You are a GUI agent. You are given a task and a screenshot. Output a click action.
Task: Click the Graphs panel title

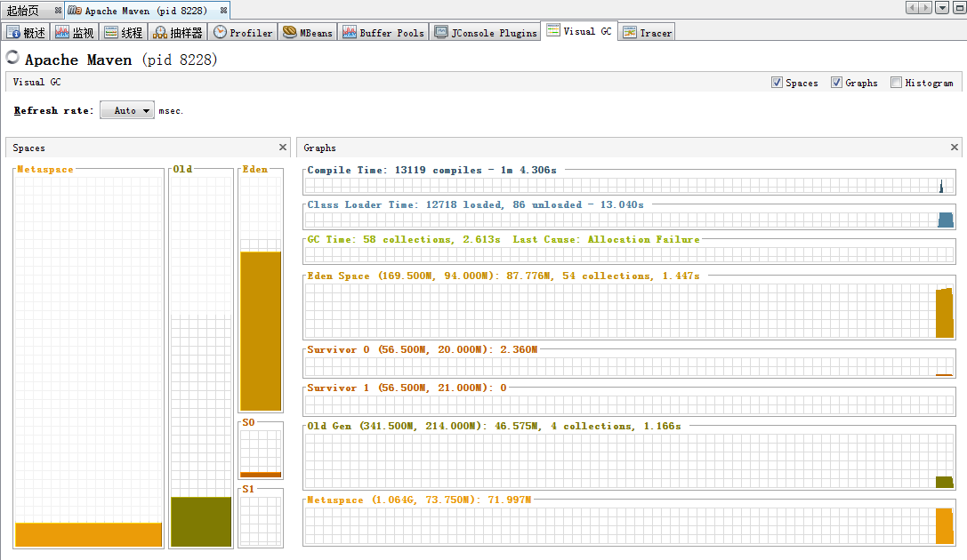(319, 148)
